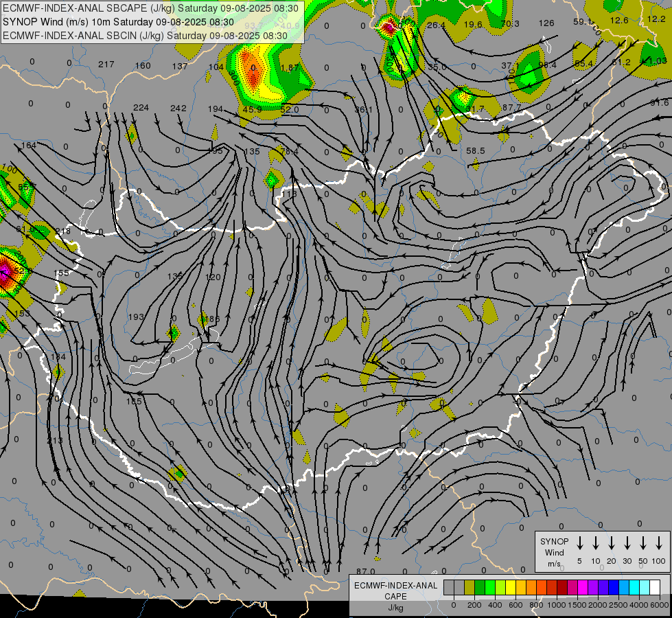Click the map value 137
This screenshot has height=618, width=672.
click(180, 67)
